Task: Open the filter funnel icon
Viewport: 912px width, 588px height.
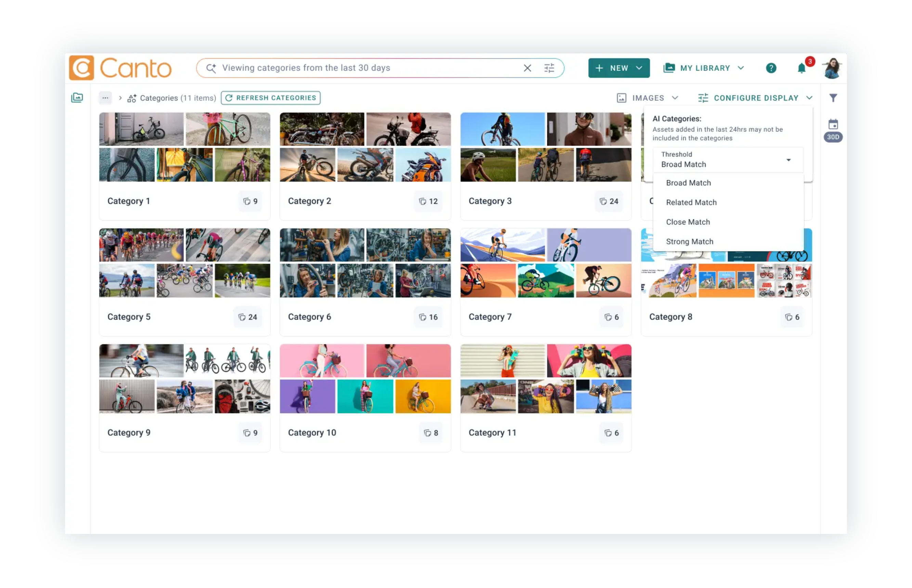Action: pyautogui.click(x=833, y=98)
